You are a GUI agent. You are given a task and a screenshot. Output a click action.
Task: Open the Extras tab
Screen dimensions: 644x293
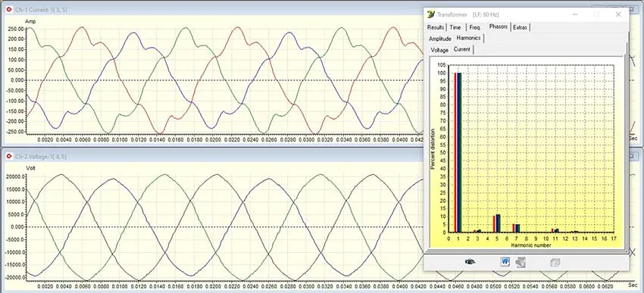coord(520,27)
